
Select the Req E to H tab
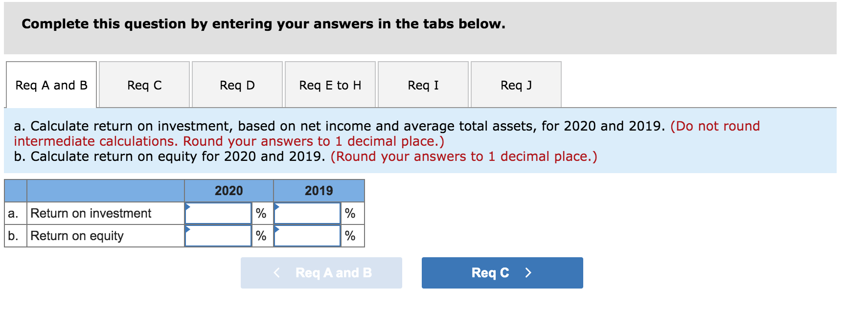(330, 85)
